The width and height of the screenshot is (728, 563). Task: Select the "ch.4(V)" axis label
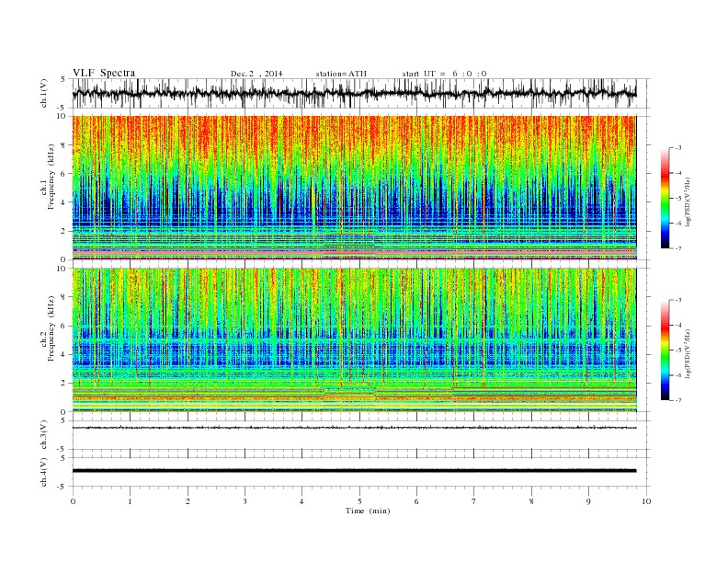tap(44, 473)
